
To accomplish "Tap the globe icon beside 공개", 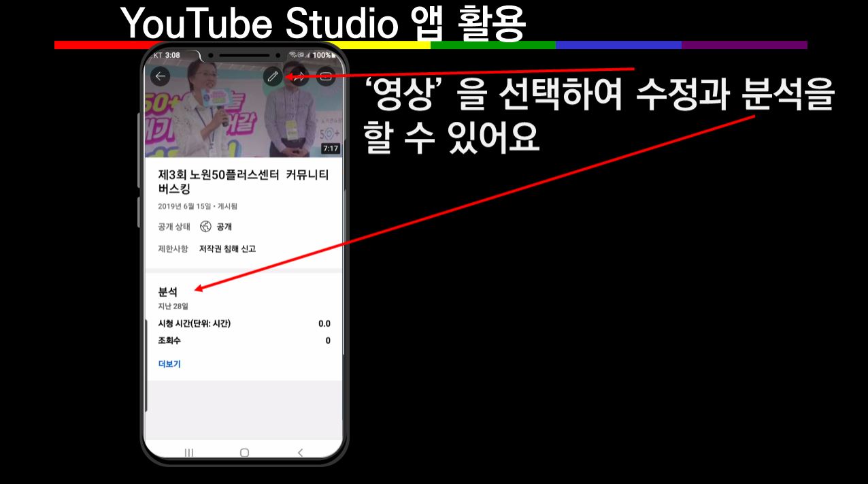I will pyautogui.click(x=205, y=227).
